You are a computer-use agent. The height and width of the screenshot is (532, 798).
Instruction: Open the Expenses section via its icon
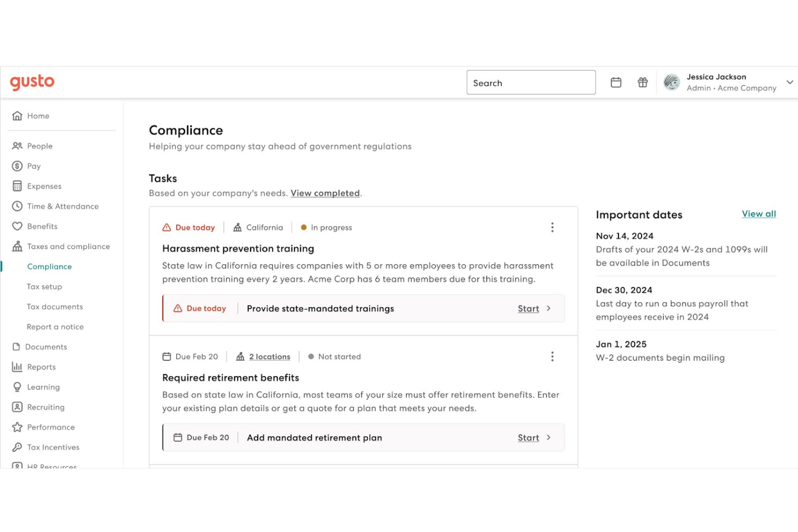point(17,186)
